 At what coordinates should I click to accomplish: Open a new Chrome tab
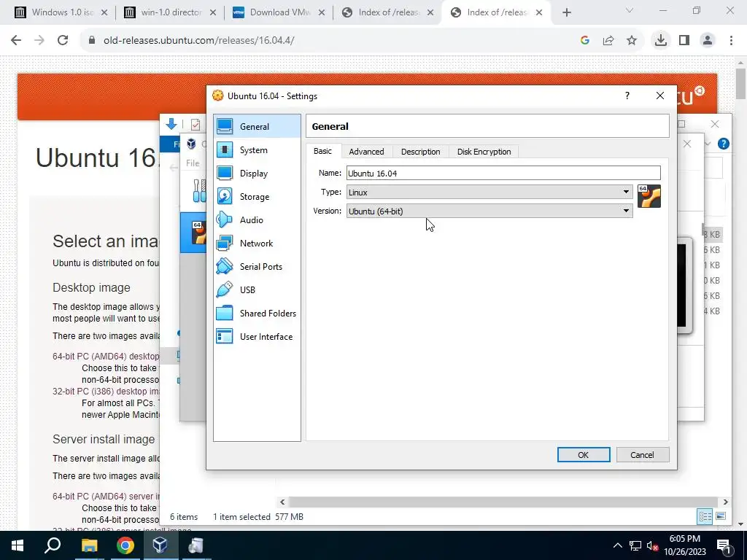pos(566,13)
